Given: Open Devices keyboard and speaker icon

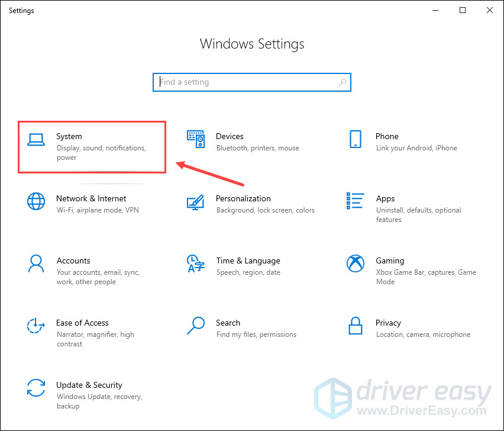Looking at the screenshot, I should 196,139.
